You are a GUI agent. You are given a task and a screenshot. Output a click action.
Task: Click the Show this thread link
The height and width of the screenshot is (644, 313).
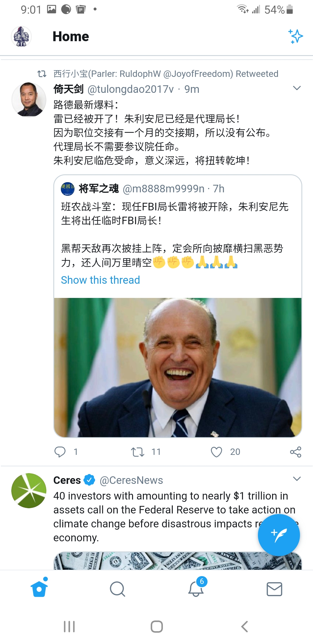(x=100, y=280)
